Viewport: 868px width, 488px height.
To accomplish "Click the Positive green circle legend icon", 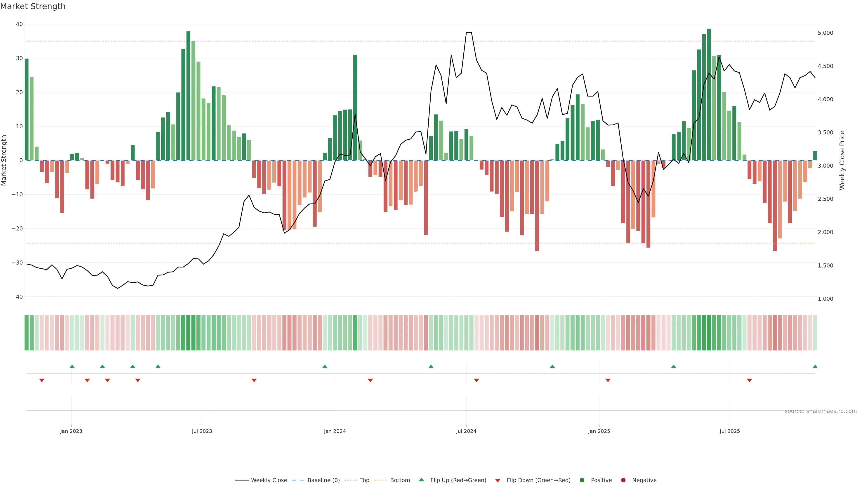I will click(x=582, y=480).
